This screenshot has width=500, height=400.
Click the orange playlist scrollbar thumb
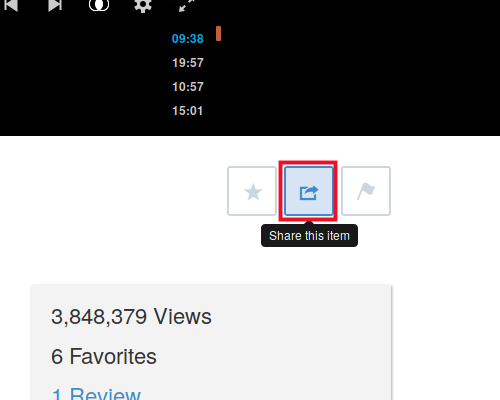218,34
